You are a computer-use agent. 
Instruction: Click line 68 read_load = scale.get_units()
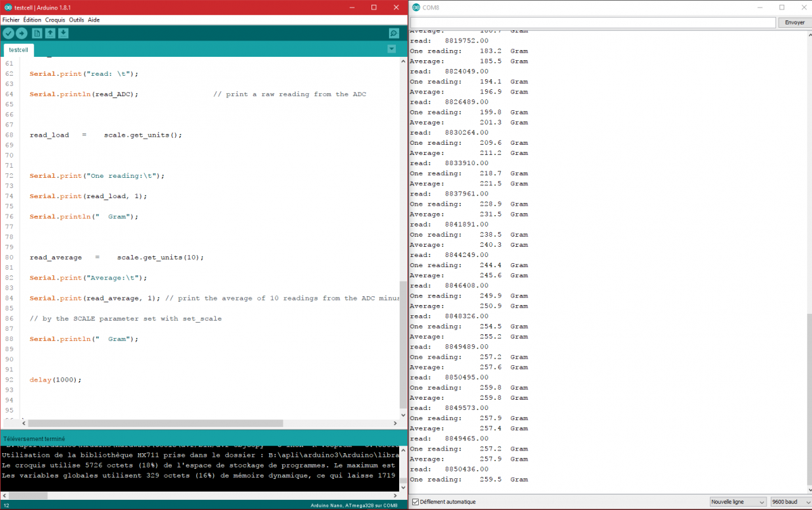pos(106,135)
